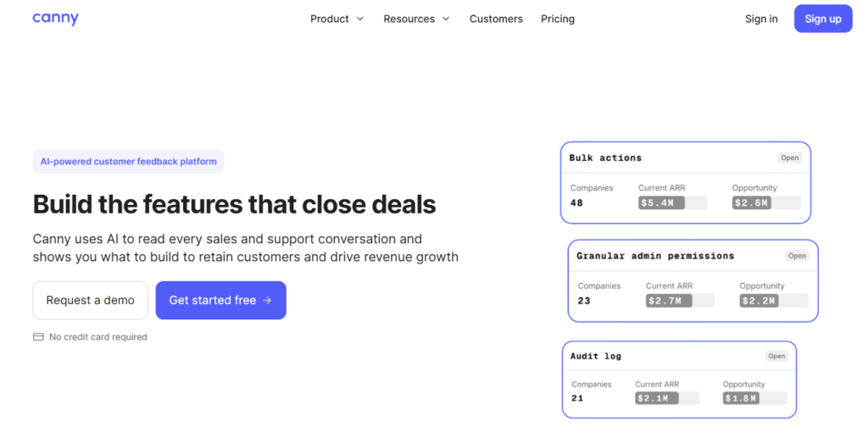
Task: Go to the Pricing page
Action: click(x=558, y=19)
